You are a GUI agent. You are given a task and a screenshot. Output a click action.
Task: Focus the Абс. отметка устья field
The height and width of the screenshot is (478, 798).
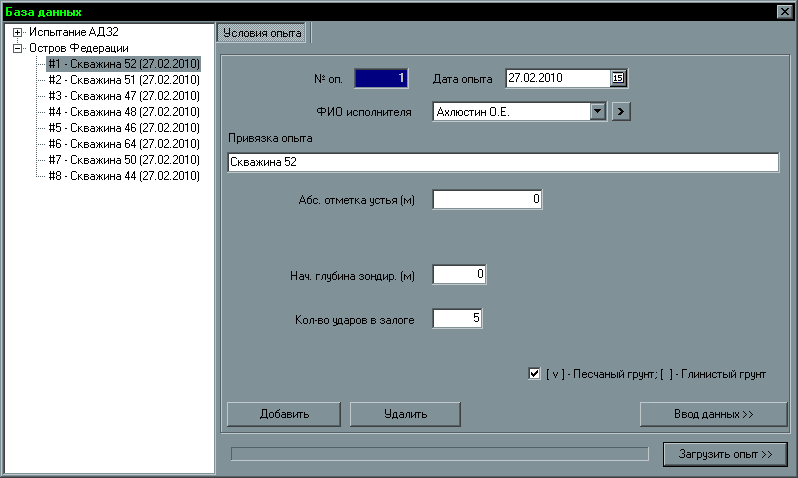click(x=487, y=200)
